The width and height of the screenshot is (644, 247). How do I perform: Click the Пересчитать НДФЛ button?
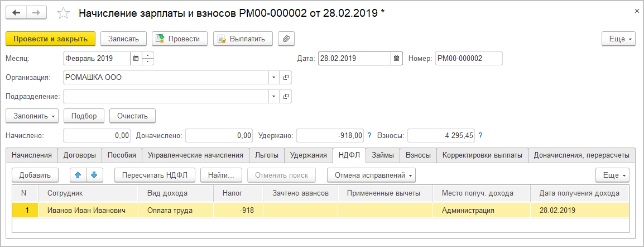(x=155, y=175)
